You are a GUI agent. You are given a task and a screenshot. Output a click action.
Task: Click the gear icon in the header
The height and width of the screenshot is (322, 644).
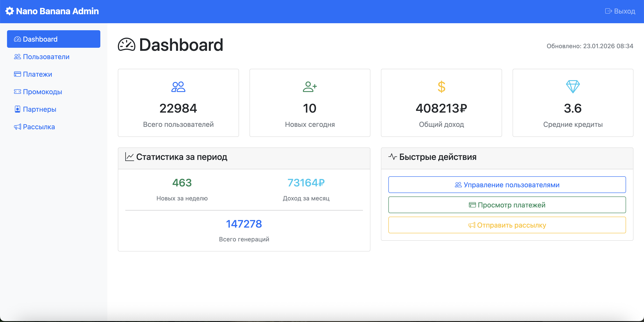pos(10,11)
